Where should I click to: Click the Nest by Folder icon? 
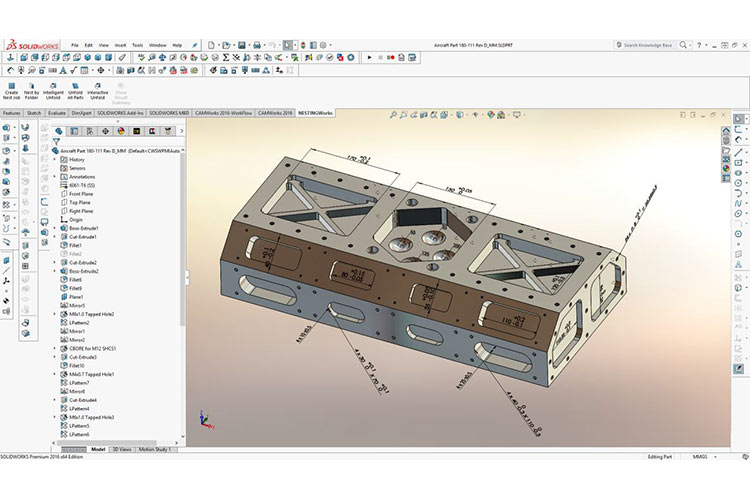[x=32, y=86]
